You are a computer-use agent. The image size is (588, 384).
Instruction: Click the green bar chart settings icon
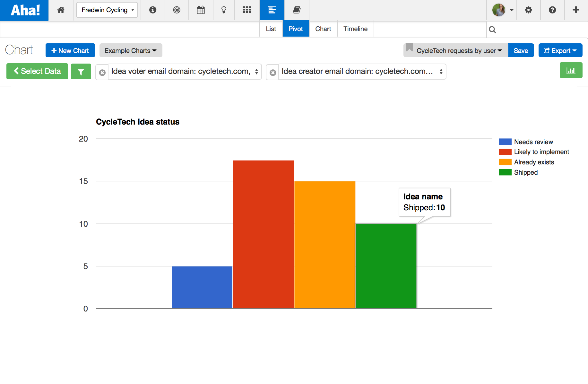(571, 70)
